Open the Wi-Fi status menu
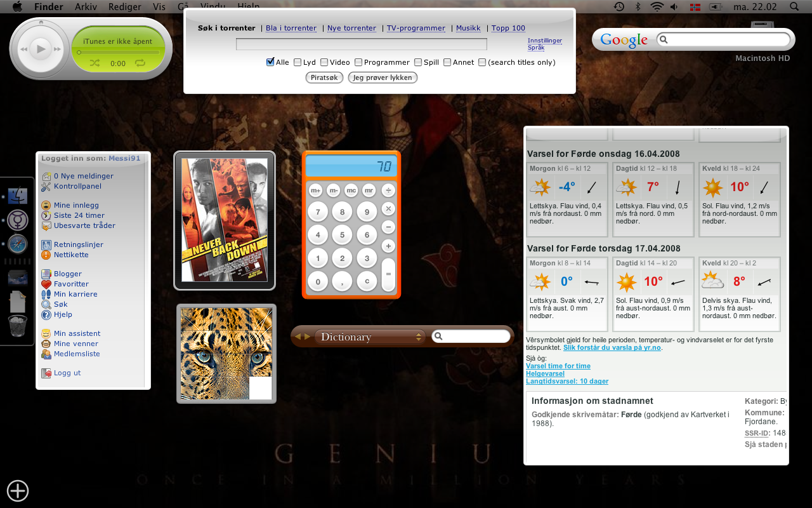The width and height of the screenshot is (812, 508). click(657, 7)
